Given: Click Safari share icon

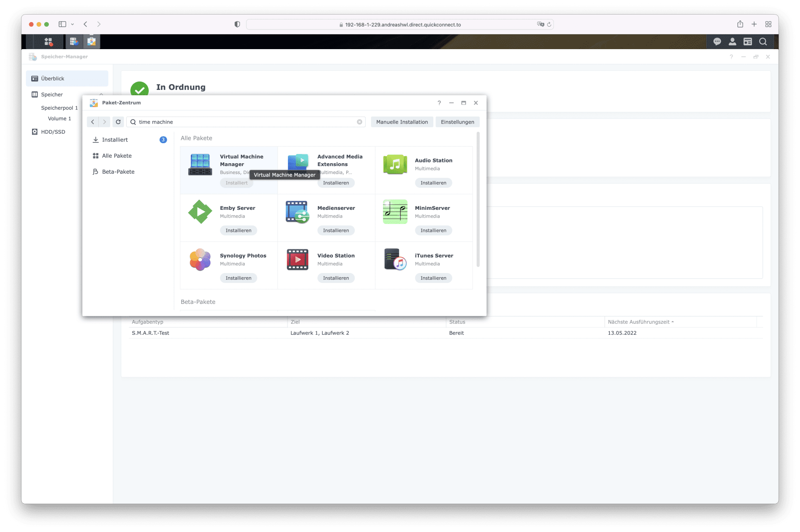Looking at the screenshot, I should click(x=740, y=24).
